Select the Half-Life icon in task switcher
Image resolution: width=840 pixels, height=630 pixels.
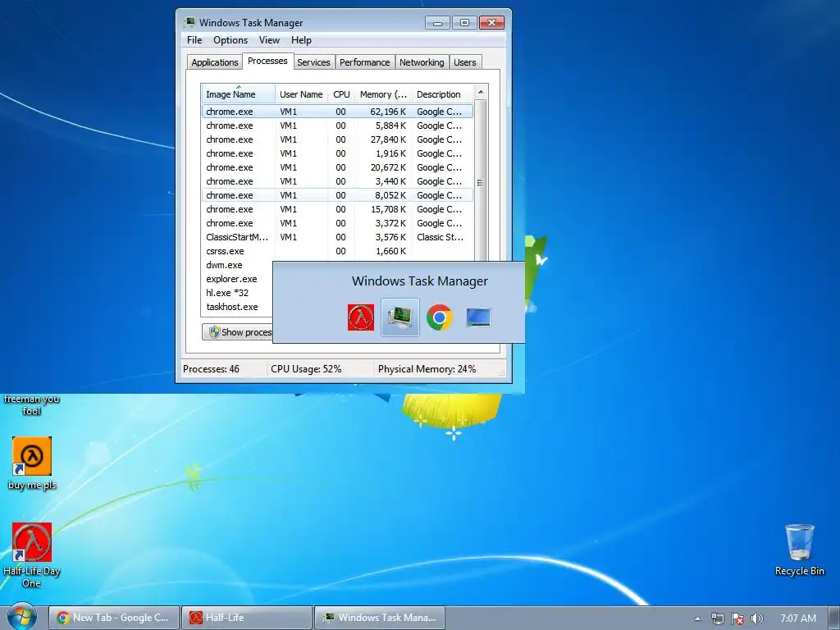pyautogui.click(x=361, y=317)
